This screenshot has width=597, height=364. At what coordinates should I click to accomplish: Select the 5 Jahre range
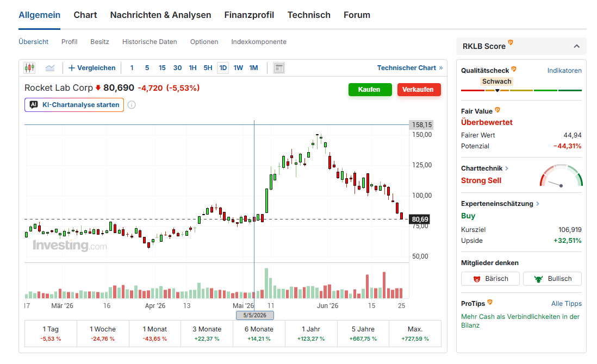pos(363,334)
